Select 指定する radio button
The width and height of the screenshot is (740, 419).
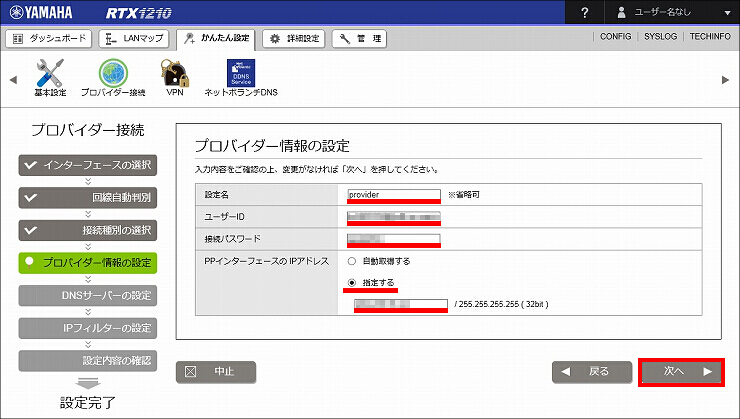(x=352, y=283)
